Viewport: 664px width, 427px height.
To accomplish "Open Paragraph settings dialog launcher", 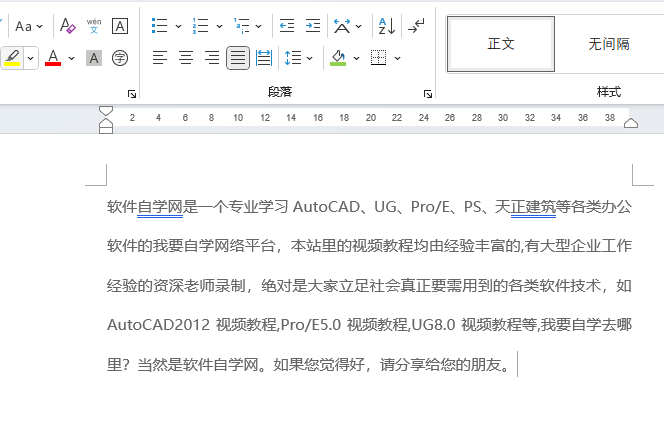I will [428, 94].
